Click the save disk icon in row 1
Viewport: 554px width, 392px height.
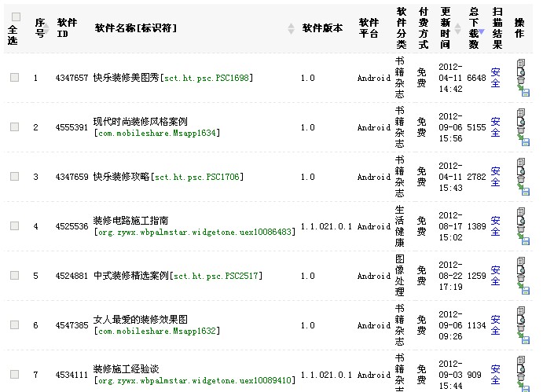[525, 93]
